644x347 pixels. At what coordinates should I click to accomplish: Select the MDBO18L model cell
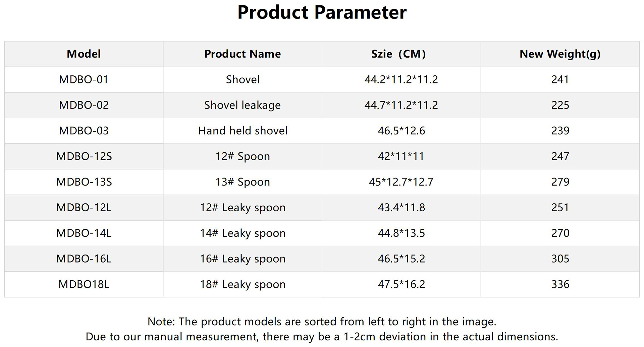(84, 284)
